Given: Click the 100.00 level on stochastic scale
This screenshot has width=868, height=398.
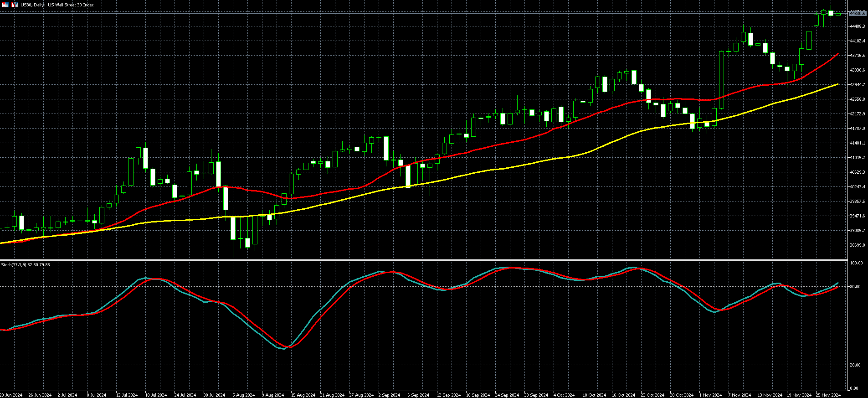Looking at the screenshot, I should click(856, 263).
